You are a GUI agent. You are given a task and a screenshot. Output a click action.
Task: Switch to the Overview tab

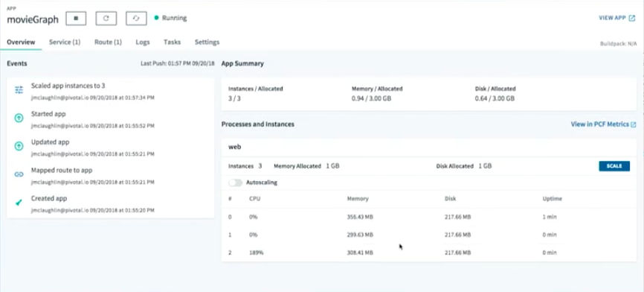point(21,42)
